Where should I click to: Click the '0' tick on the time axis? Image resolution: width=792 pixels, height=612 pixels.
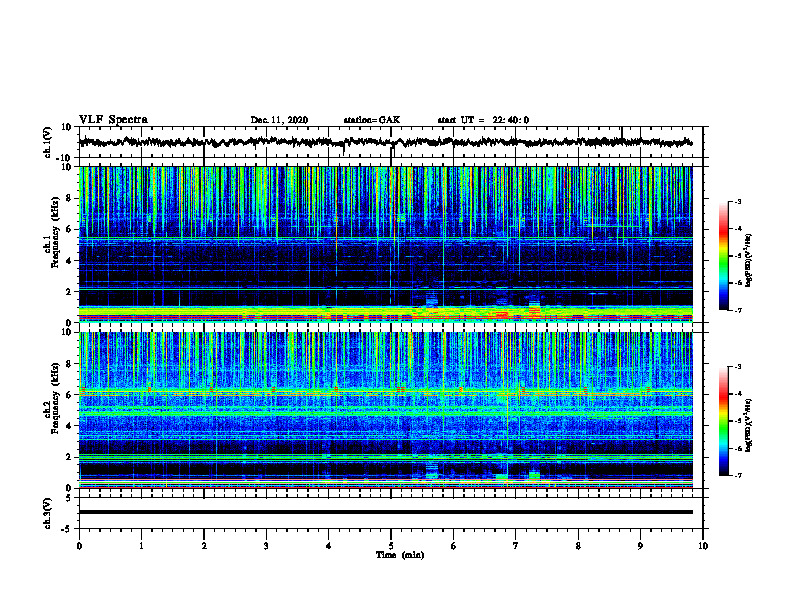(79, 546)
